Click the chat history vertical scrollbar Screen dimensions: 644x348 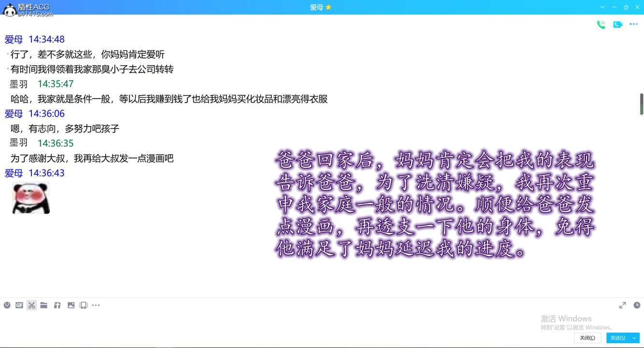[x=642, y=104]
